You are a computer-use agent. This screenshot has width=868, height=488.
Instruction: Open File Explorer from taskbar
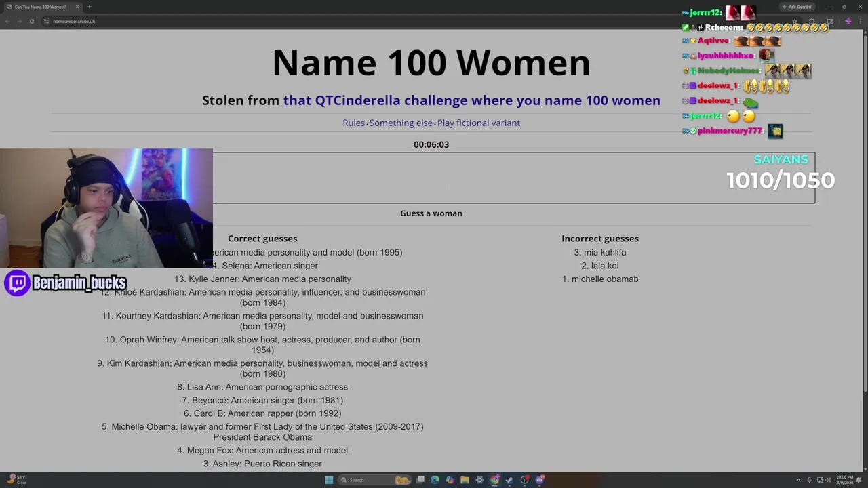point(465,480)
